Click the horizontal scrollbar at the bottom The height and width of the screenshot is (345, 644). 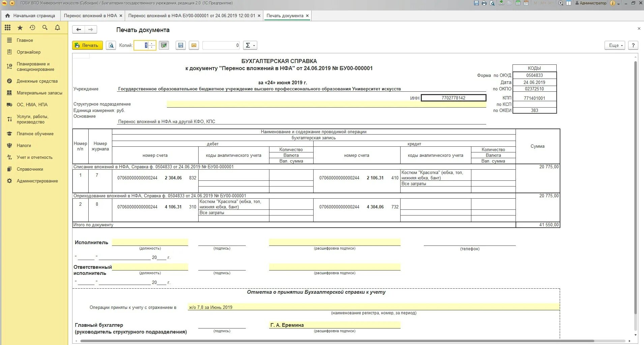tap(337, 341)
